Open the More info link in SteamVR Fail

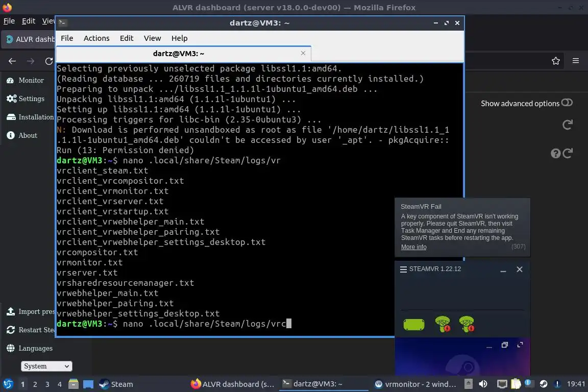point(413,247)
